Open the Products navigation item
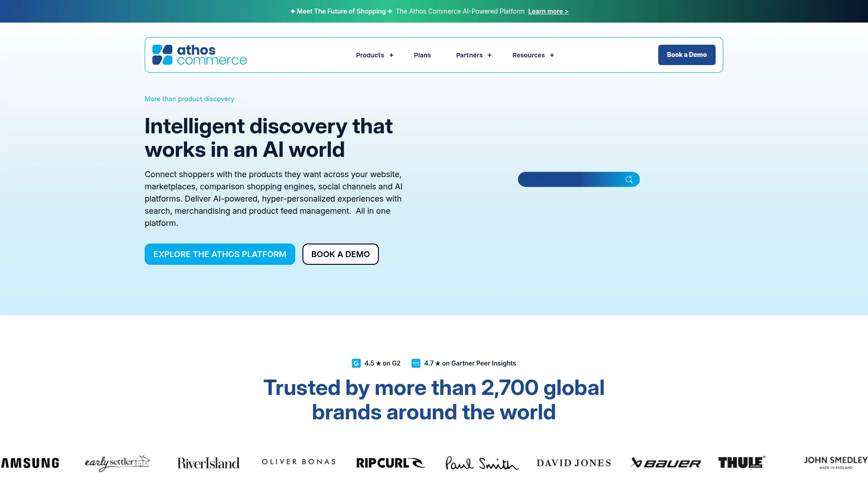This screenshot has width=868, height=488. [370, 55]
